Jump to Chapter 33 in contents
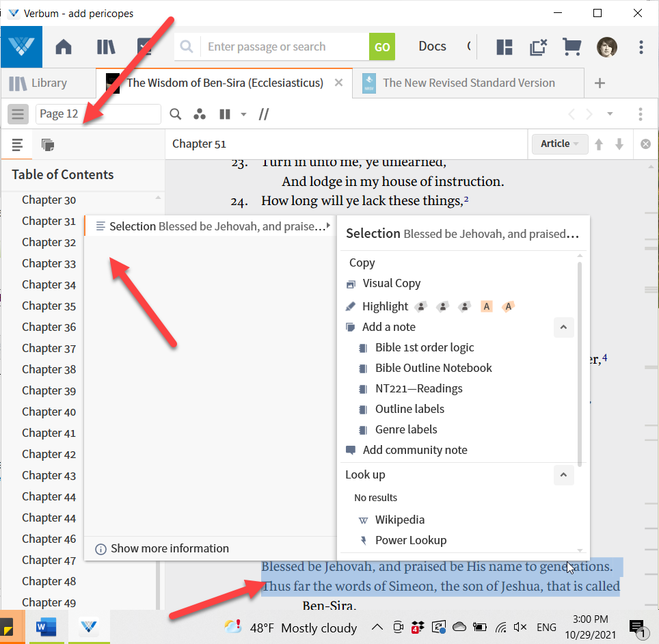Image resolution: width=659 pixels, height=644 pixels. (x=49, y=264)
